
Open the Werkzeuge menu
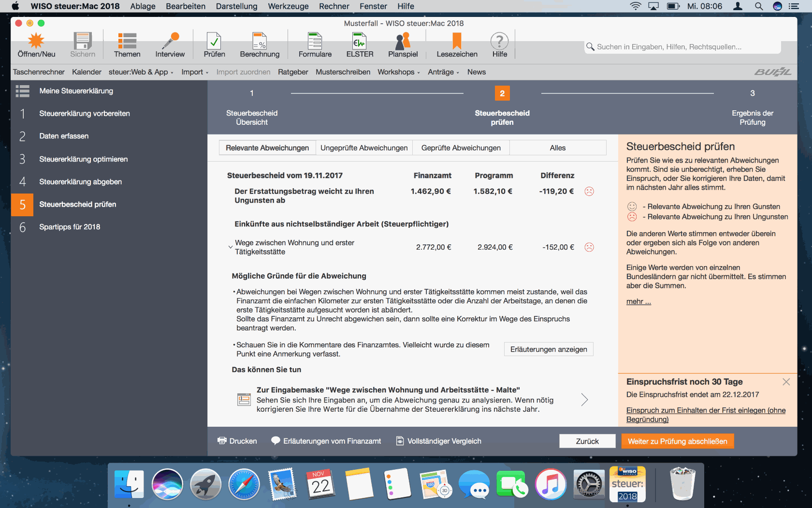288,6
